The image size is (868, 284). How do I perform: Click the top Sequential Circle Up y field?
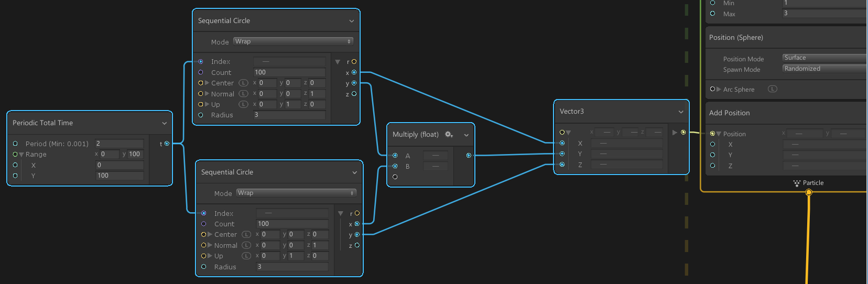pos(292,104)
